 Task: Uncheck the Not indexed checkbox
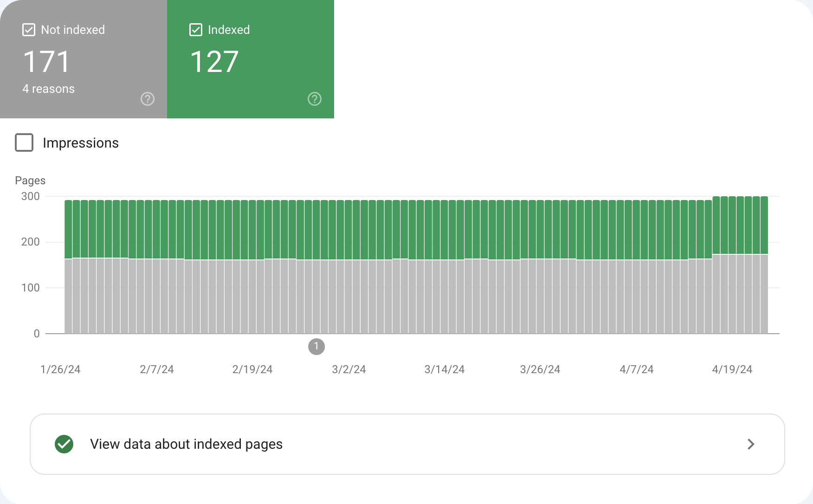coord(29,30)
